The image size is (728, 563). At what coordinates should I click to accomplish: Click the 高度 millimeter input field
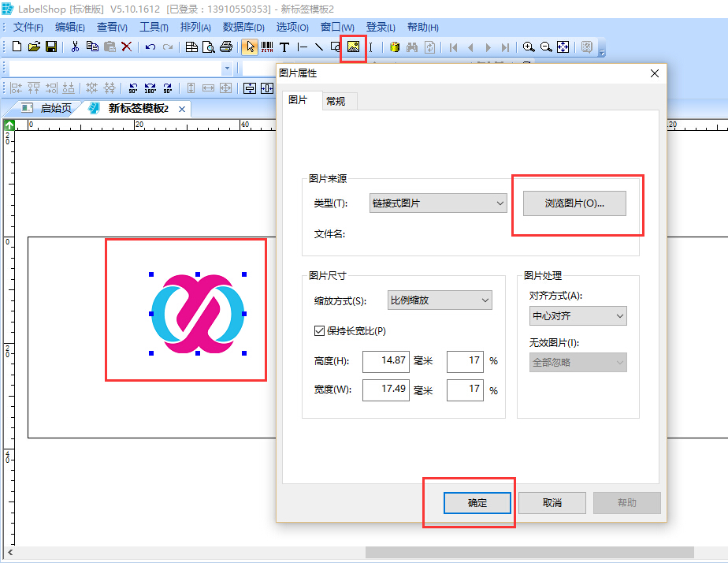pos(386,361)
